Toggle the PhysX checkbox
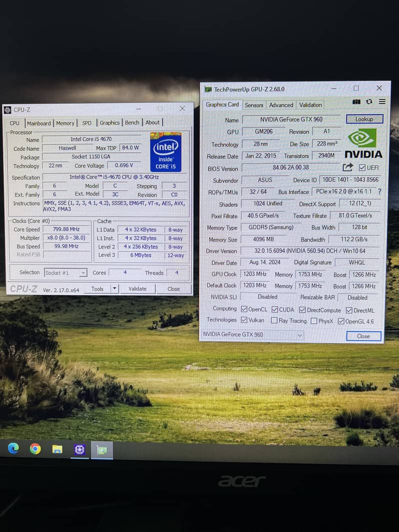The height and width of the screenshot is (532, 399). pos(314,320)
